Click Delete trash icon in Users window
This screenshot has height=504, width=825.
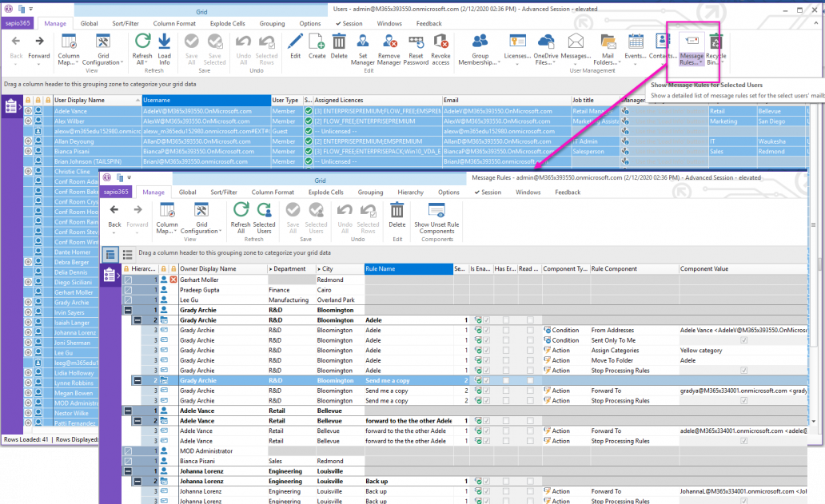339,42
